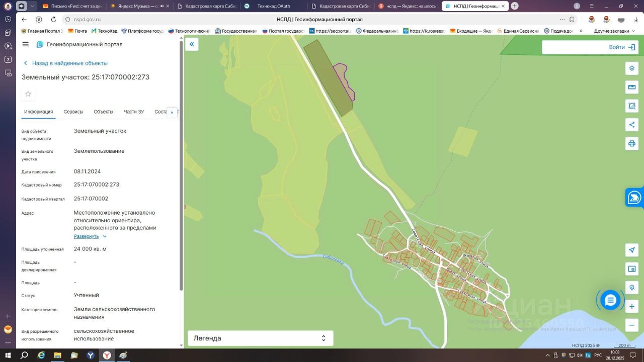Open browser history in left sidebar
Image resolution: width=644 pixels, height=362 pixels.
pos(8,19)
